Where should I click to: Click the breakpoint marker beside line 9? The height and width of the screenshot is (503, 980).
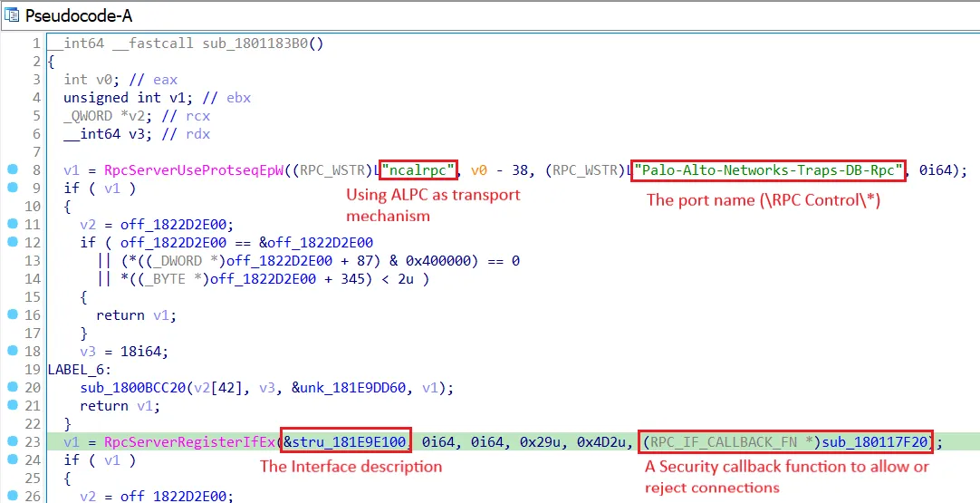pos(12,189)
